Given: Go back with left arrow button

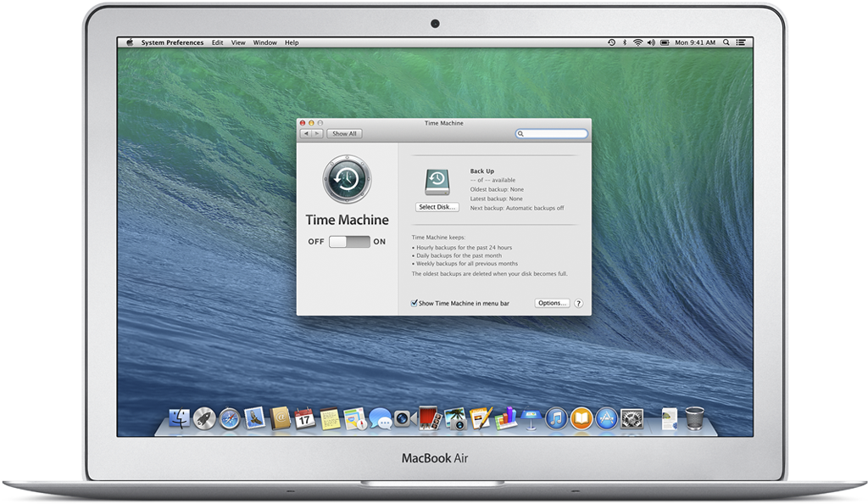Looking at the screenshot, I should click(305, 133).
